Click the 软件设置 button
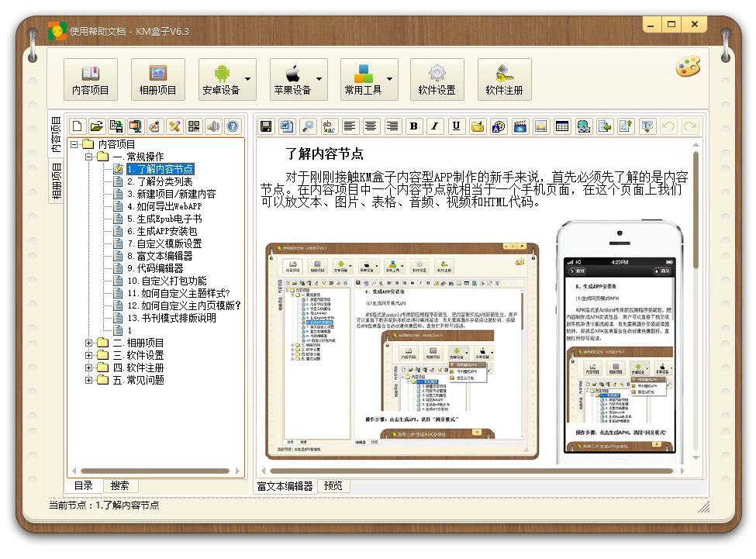 click(x=437, y=79)
